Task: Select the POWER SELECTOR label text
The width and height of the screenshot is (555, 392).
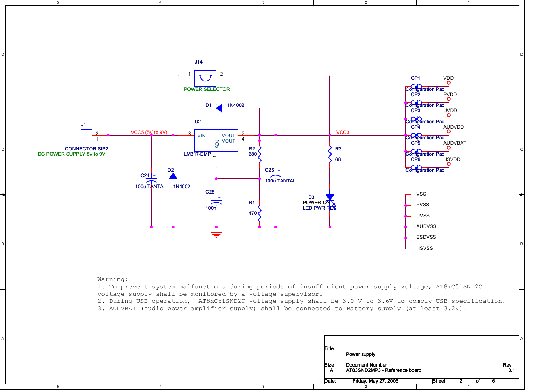Action: pos(207,89)
